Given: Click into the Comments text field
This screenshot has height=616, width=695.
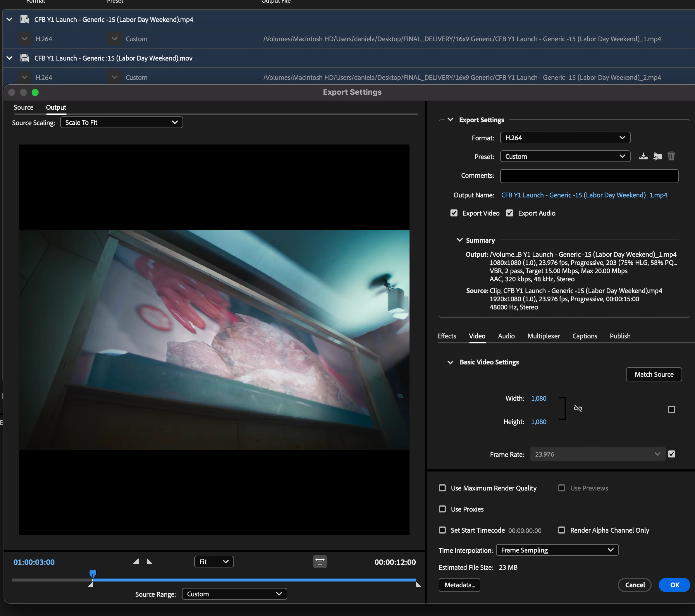Looking at the screenshot, I should click(x=589, y=176).
